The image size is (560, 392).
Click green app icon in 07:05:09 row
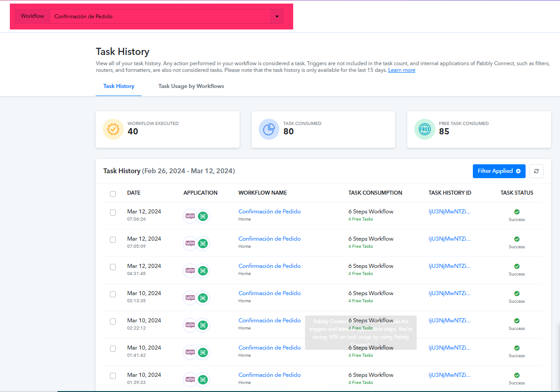(x=203, y=243)
